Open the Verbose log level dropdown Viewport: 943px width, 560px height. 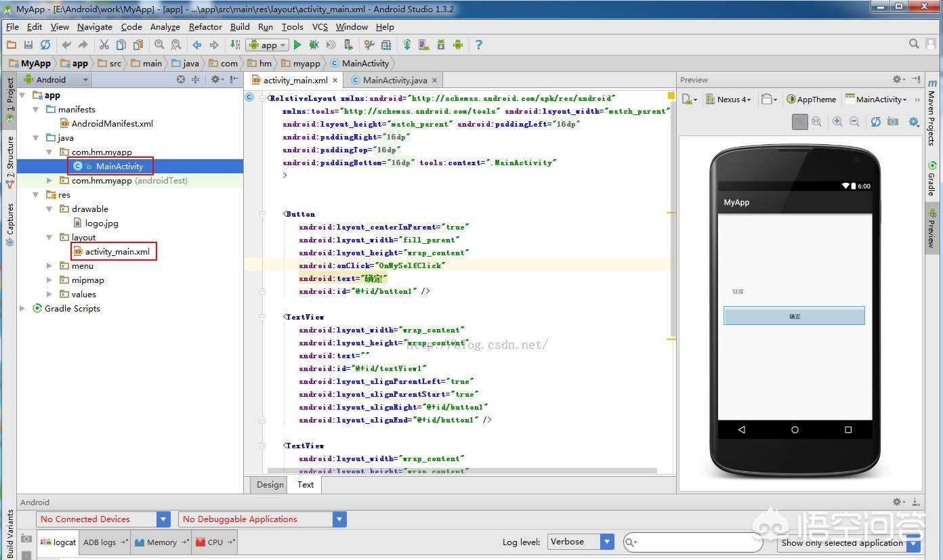(x=581, y=542)
